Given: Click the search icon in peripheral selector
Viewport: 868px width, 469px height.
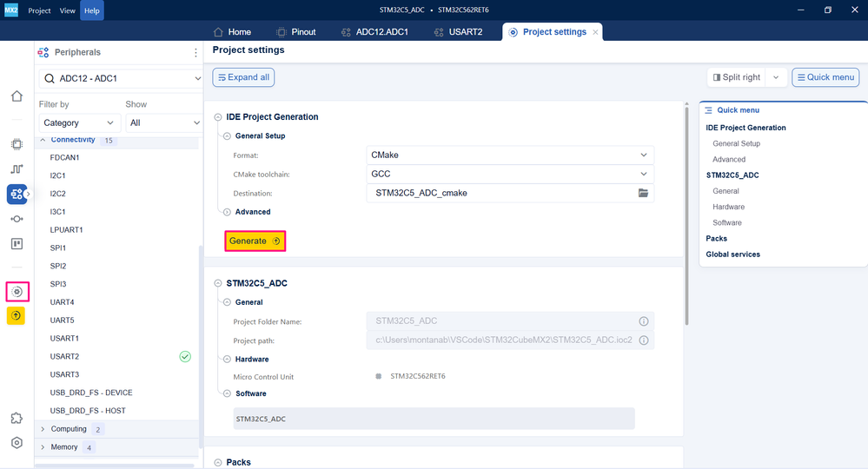Looking at the screenshot, I should (50, 78).
